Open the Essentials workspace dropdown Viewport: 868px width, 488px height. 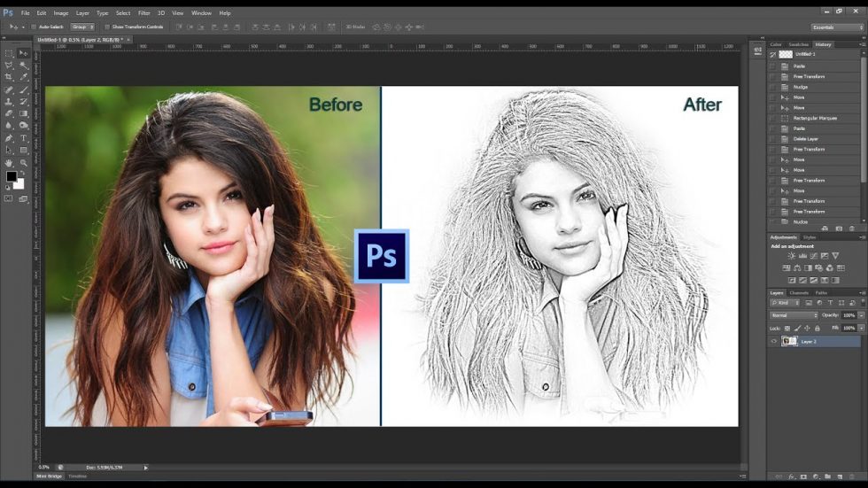pyautogui.click(x=836, y=27)
